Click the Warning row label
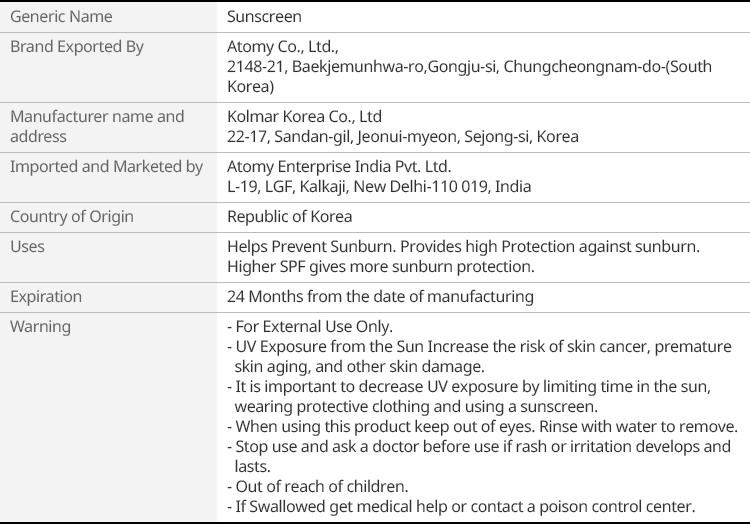The image size is (750, 524). click(40, 326)
